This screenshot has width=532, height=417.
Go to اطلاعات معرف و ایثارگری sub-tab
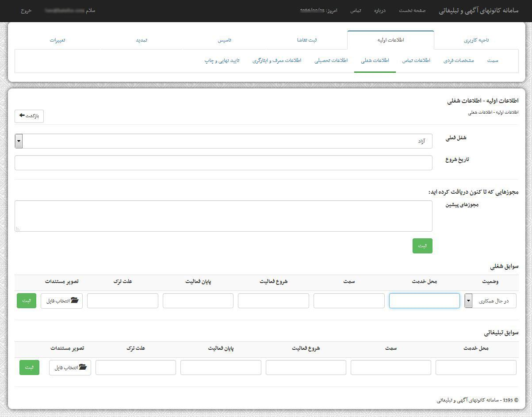277,61
